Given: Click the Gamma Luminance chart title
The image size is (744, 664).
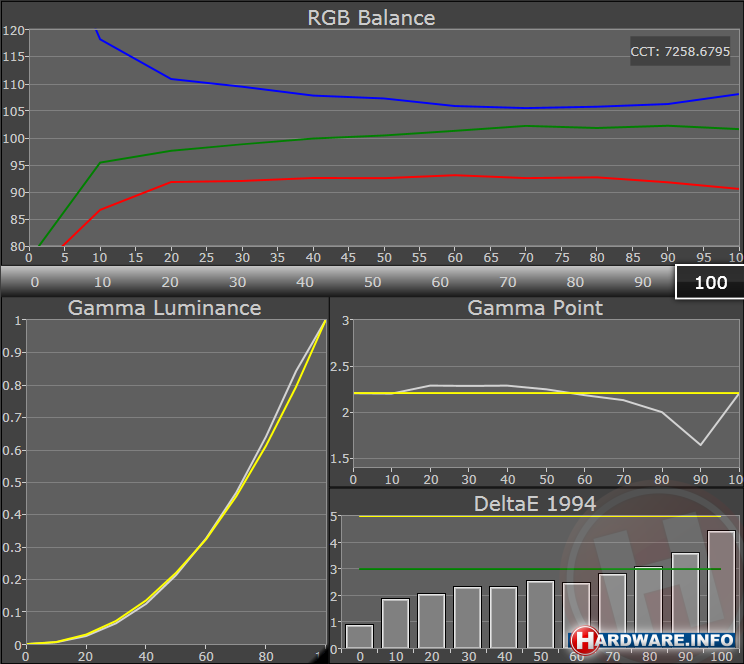Looking at the screenshot, I should click(164, 308).
